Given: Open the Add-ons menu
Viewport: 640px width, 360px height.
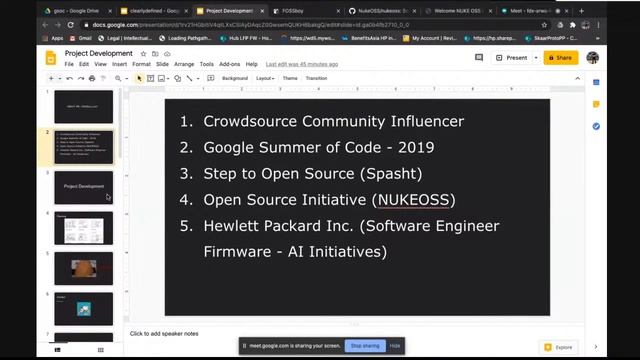Looking at the screenshot, I should coord(230,64).
